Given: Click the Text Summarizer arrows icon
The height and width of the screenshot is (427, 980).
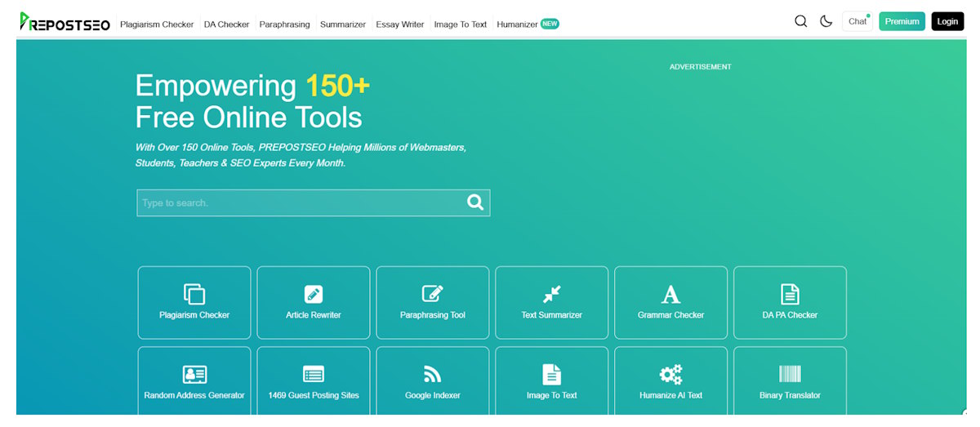Looking at the screenshot, I should [552, 294].
